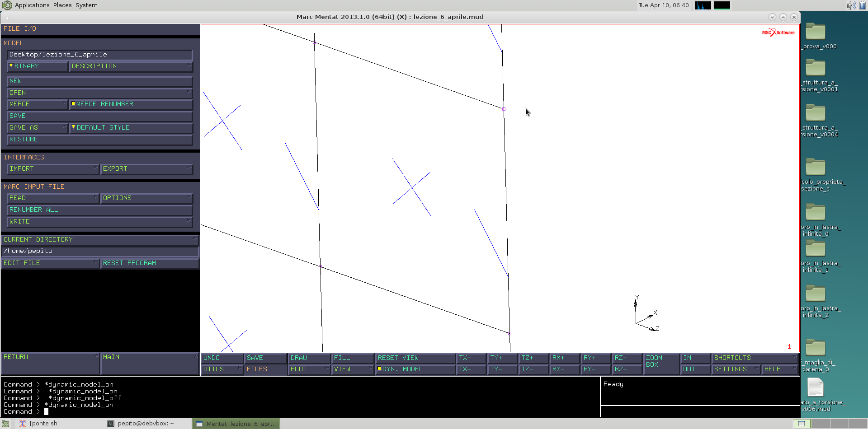
Task: Expand the Marc input OPTIONS menu
Action: click(x=146, y=198)
